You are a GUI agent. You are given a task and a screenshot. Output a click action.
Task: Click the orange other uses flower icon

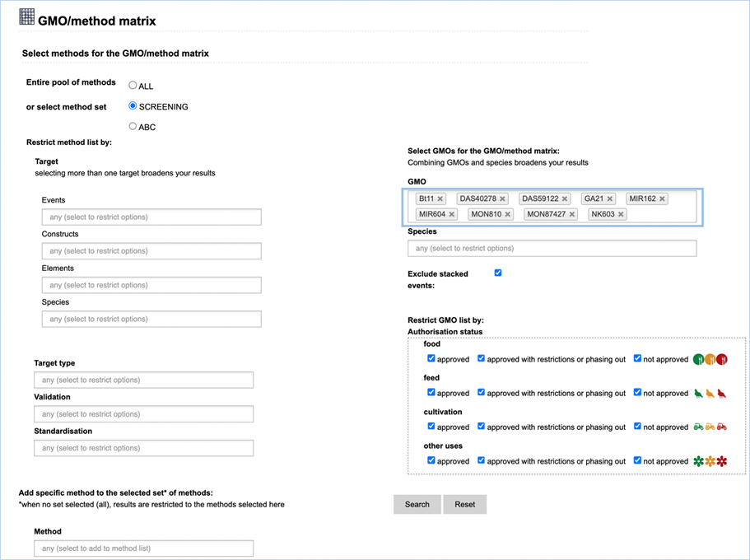710,461
